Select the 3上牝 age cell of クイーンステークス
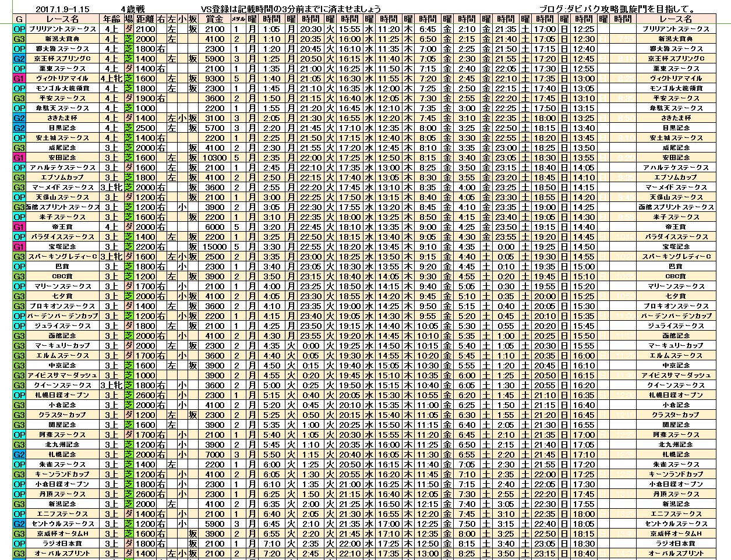 point(111,385)
